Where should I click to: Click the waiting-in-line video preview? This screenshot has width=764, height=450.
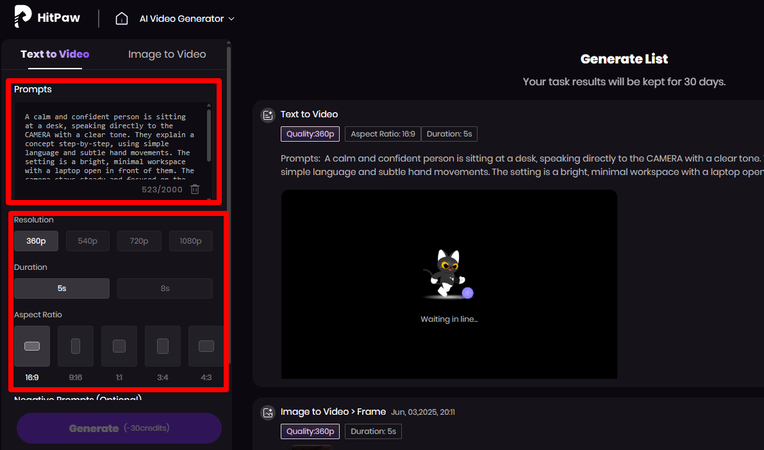coord(449,284)
